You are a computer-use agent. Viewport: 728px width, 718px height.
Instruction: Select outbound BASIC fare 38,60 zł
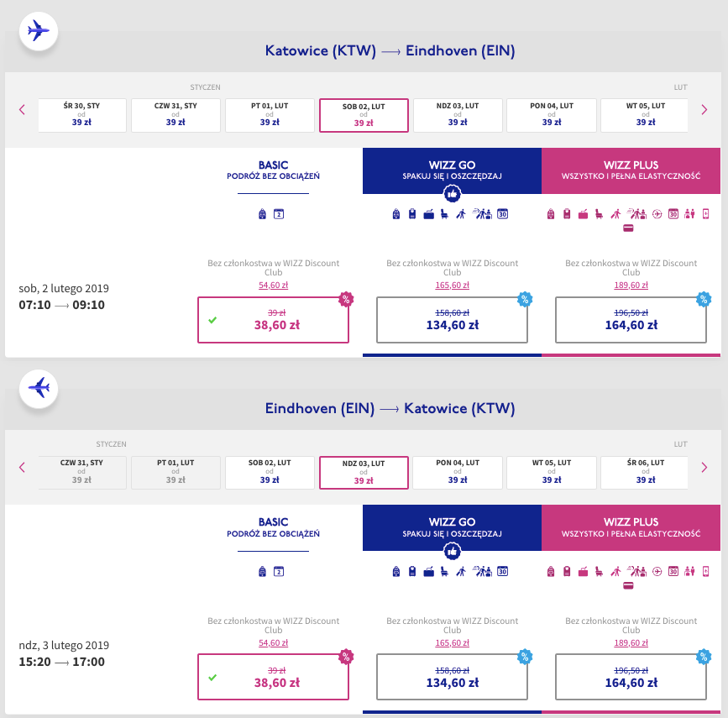click(273, 319)
